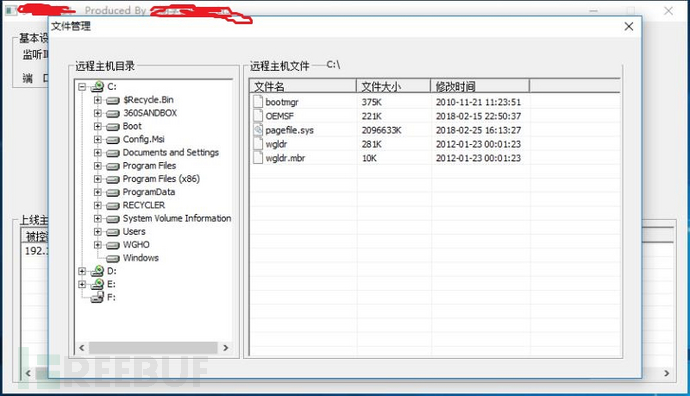Screen dimensions: 690x396
Task: Expand the Boot folder node
Action: [98, 126]
